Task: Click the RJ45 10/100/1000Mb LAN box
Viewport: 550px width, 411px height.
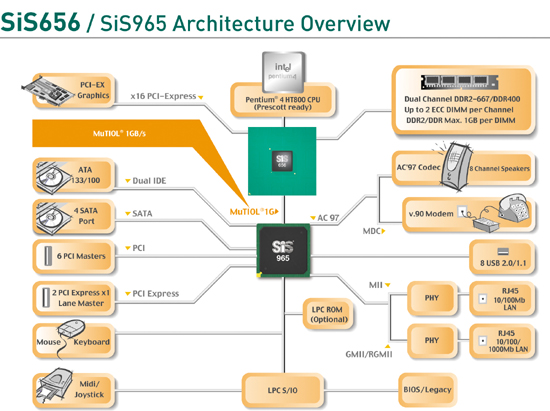Action: point(502,341)
